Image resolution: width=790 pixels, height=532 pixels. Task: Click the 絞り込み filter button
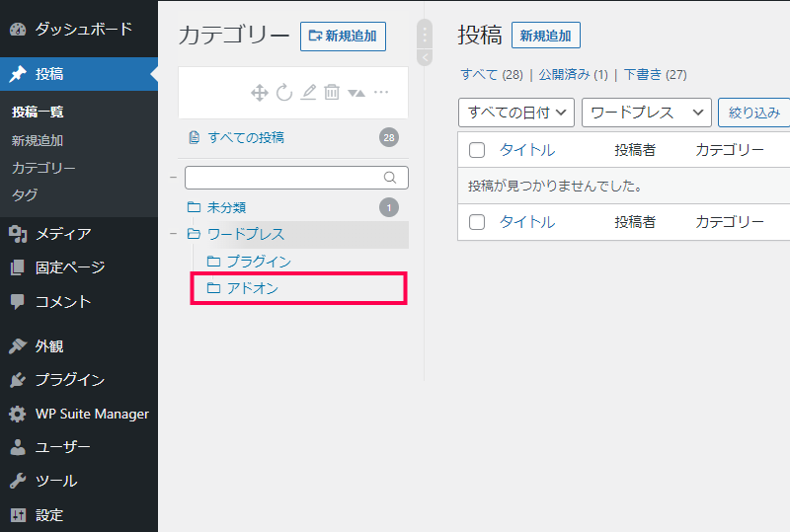[x=754, y=113]
